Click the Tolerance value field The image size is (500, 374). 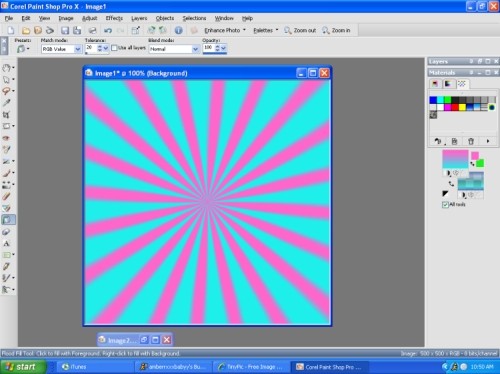tap(90, 48)
